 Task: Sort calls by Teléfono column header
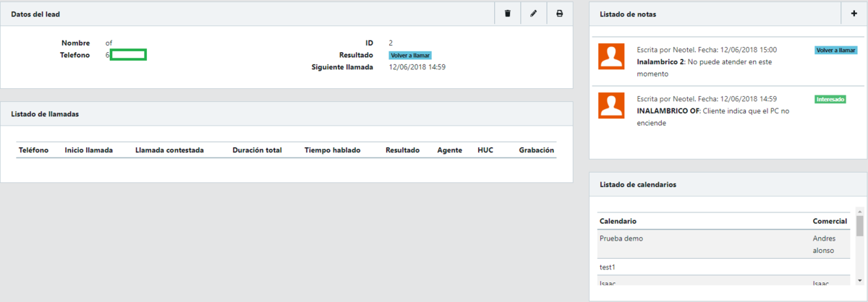(x=33, y=150)
